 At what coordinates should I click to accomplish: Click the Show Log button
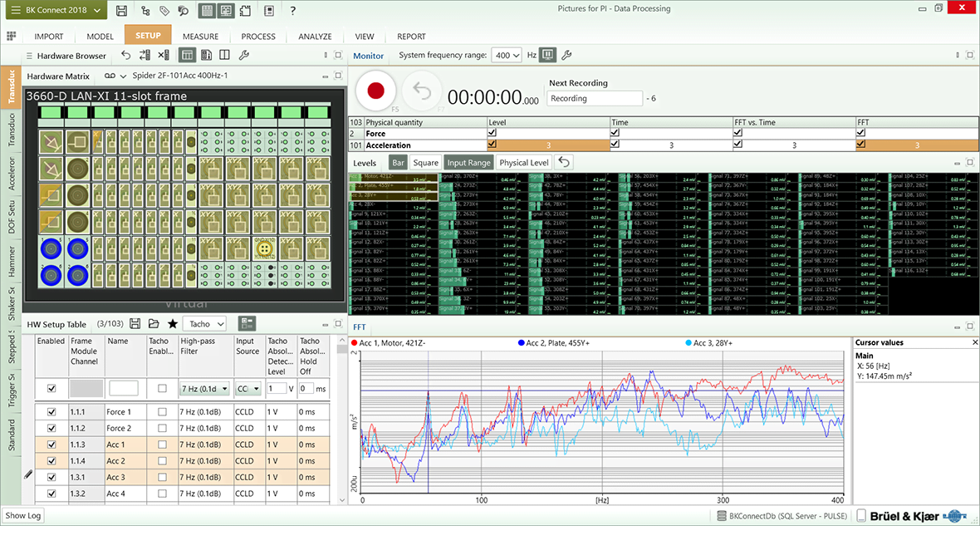click(x=22, y=516)
